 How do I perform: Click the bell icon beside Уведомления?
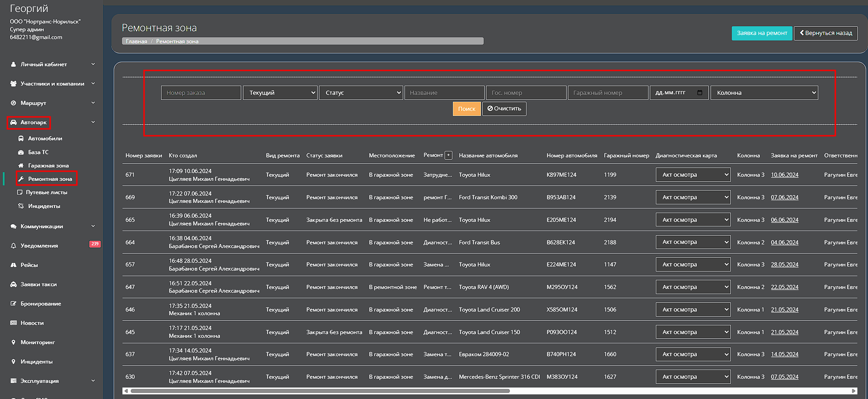tap(13, 246)
